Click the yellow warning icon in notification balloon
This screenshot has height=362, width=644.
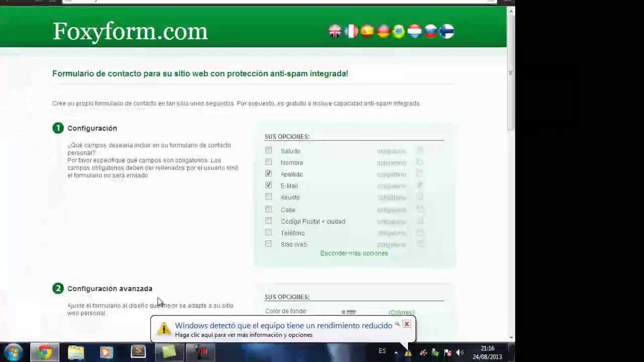coord(164,329)
